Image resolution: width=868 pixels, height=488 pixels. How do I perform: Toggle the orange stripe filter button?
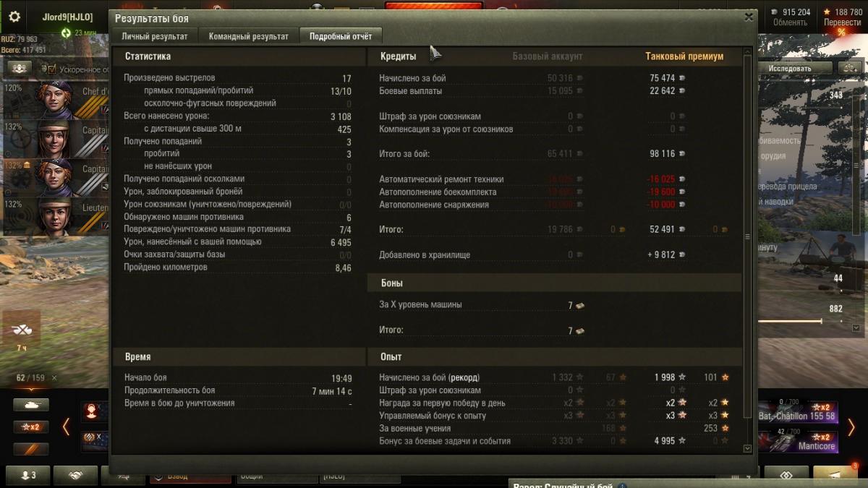click(x=31, y=449)
